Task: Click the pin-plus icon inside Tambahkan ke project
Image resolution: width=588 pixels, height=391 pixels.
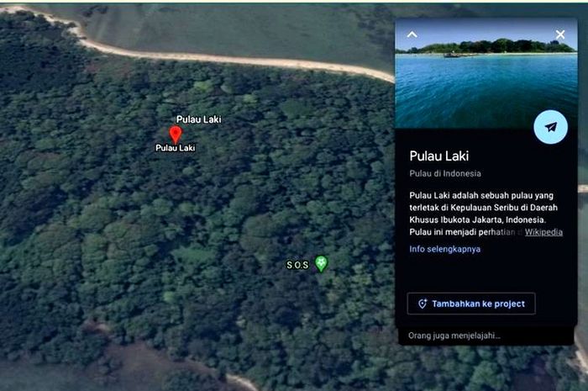Action: (x=423, y=304)
